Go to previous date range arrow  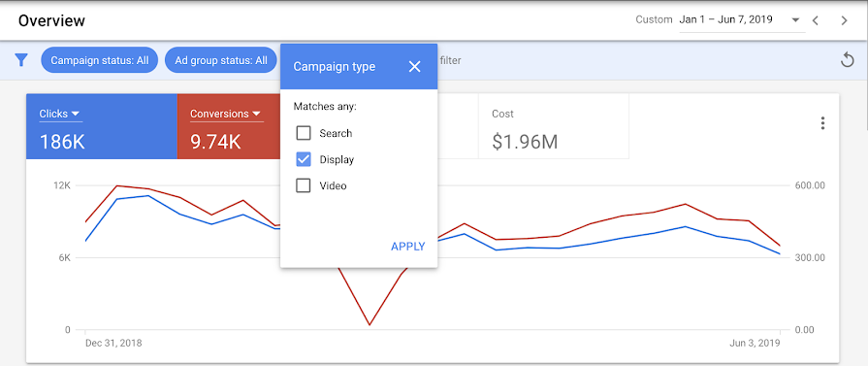[x=815, y=20]
